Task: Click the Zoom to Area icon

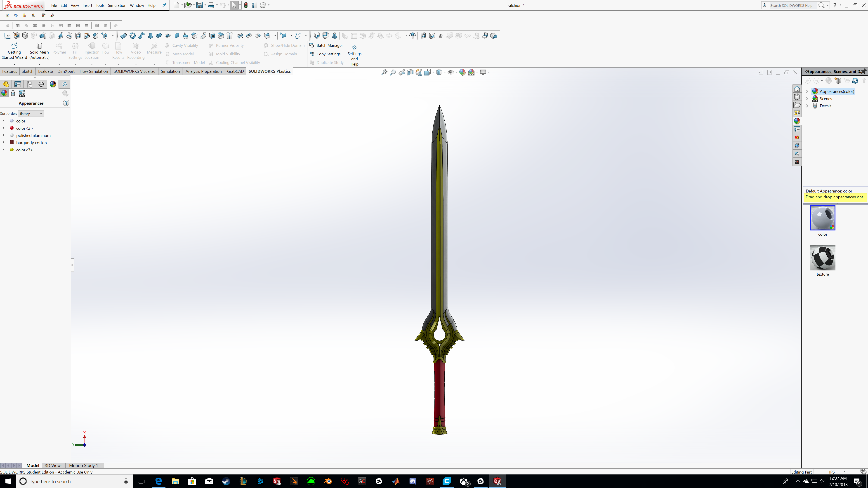Action: tap(393, 72)
